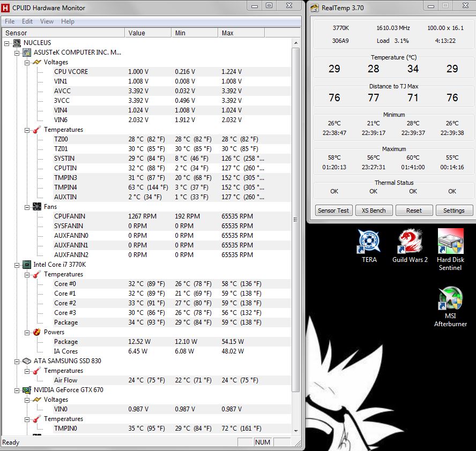Click the Intel Core i7 3770K chip icon

[27, 265]
